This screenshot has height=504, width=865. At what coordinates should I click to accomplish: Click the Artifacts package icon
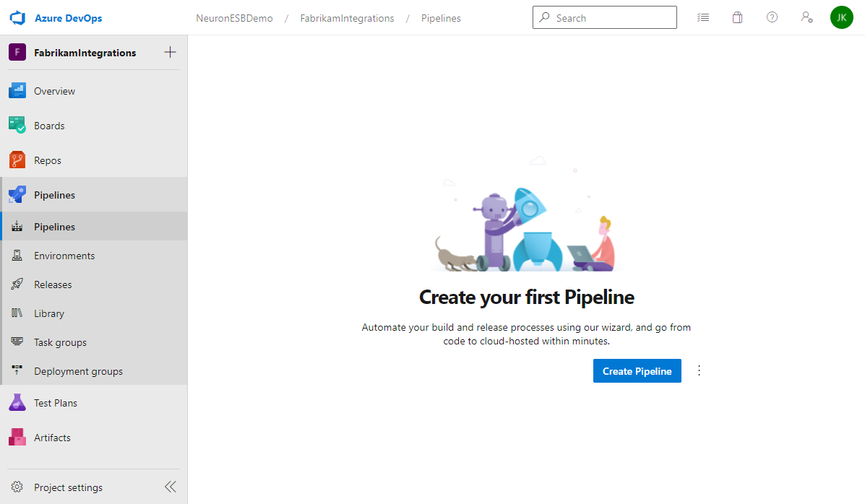pyautogui.click(x=17, y=438)
